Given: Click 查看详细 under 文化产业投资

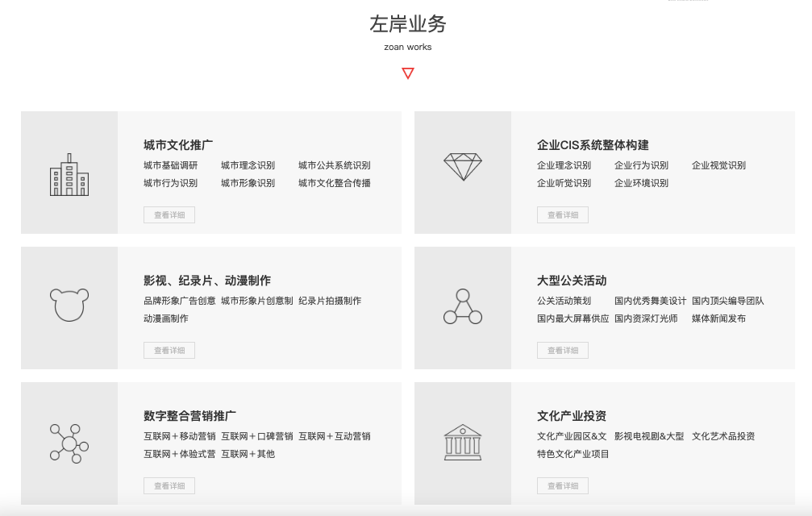Looking at the screenshot, I should tap(562, 485).
